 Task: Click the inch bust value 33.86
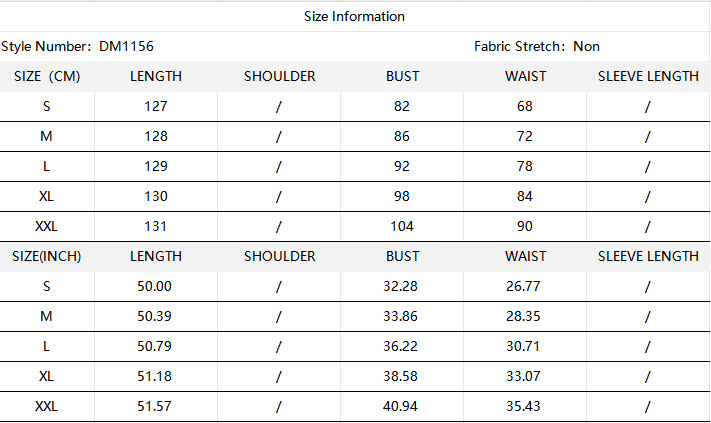click(402, 316)
